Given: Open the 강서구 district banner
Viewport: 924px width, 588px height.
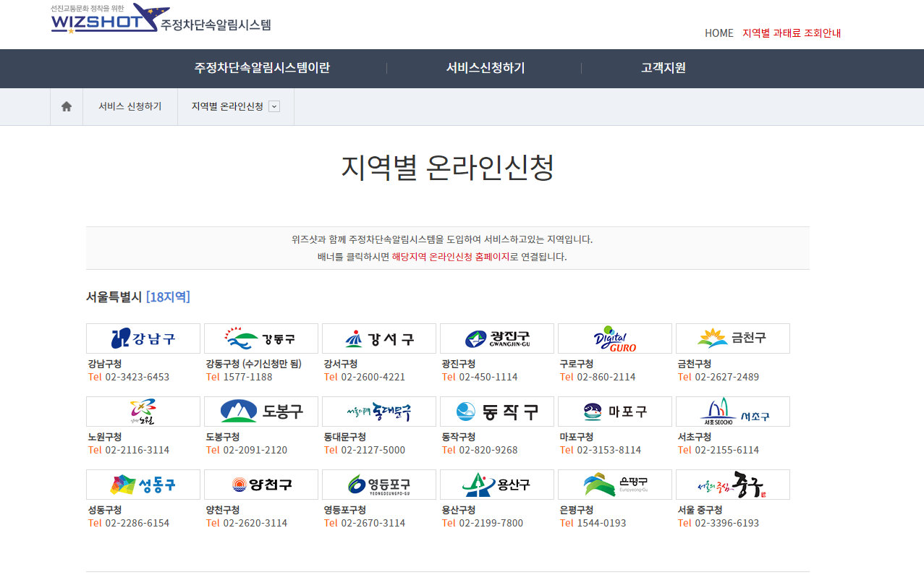Looking at the screenshot, I should pyautogui.click(x=379, y=338).
